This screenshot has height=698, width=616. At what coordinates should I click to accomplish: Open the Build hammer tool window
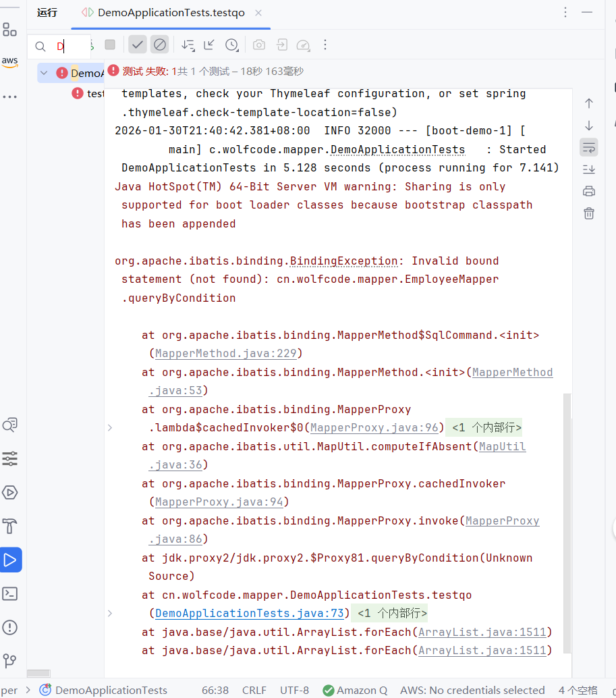pos(10,526)
